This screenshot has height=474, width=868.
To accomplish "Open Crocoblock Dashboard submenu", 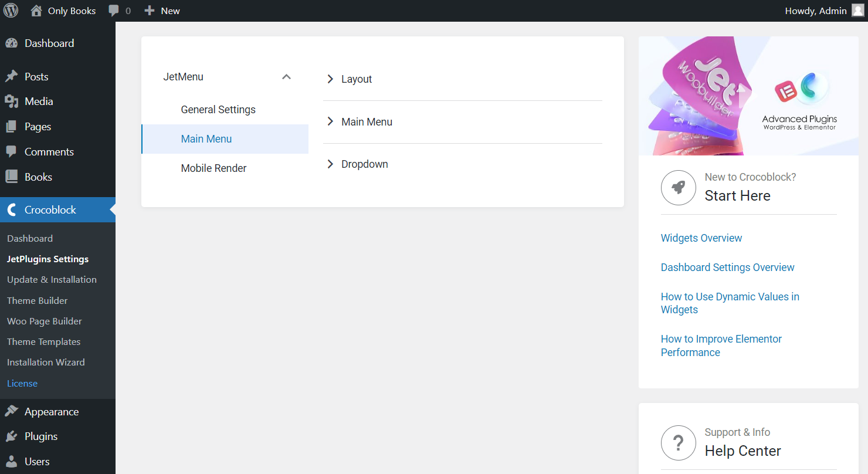I will coord(30,239).
